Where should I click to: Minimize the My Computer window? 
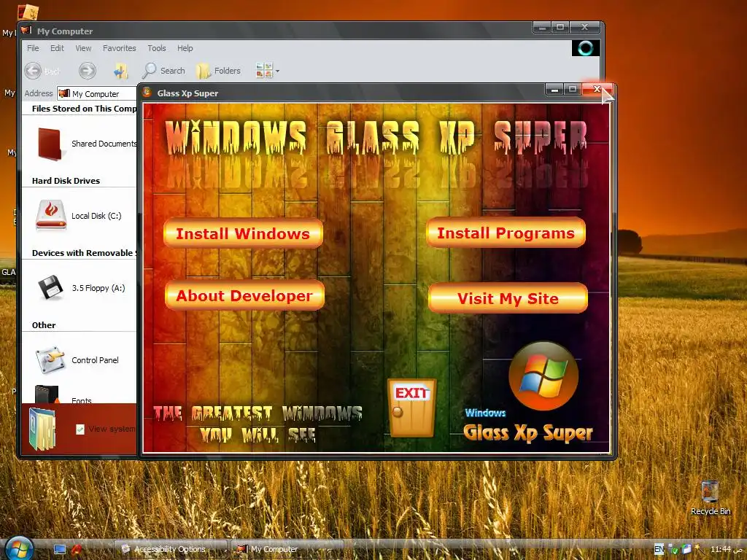coord(542,28)
